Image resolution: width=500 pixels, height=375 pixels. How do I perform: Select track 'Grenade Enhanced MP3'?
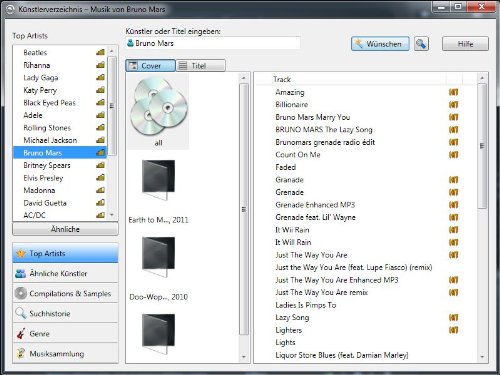click(x=315, y=205)
